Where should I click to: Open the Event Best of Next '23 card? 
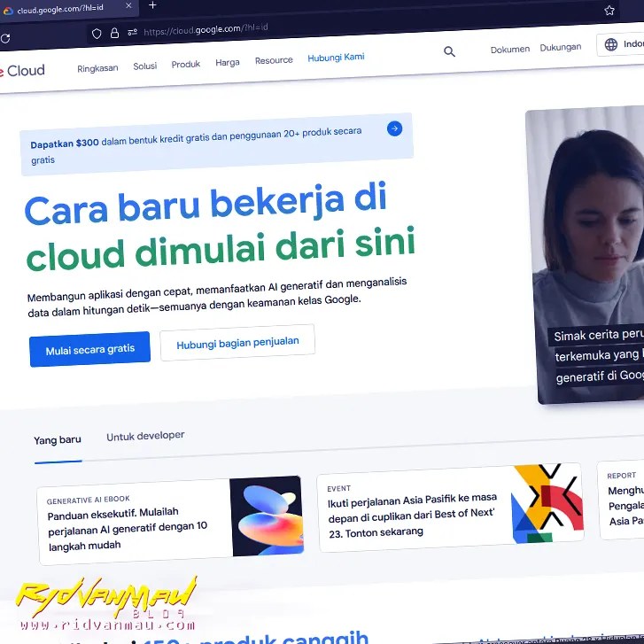[x=451, y=508]
